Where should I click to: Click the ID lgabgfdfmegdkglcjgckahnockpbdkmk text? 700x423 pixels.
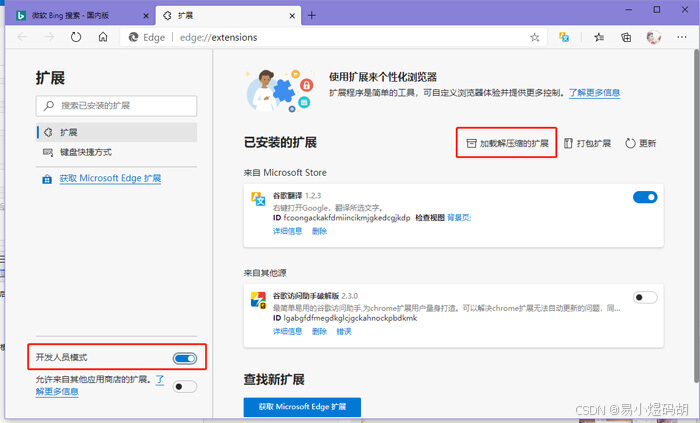coord(345,318)
